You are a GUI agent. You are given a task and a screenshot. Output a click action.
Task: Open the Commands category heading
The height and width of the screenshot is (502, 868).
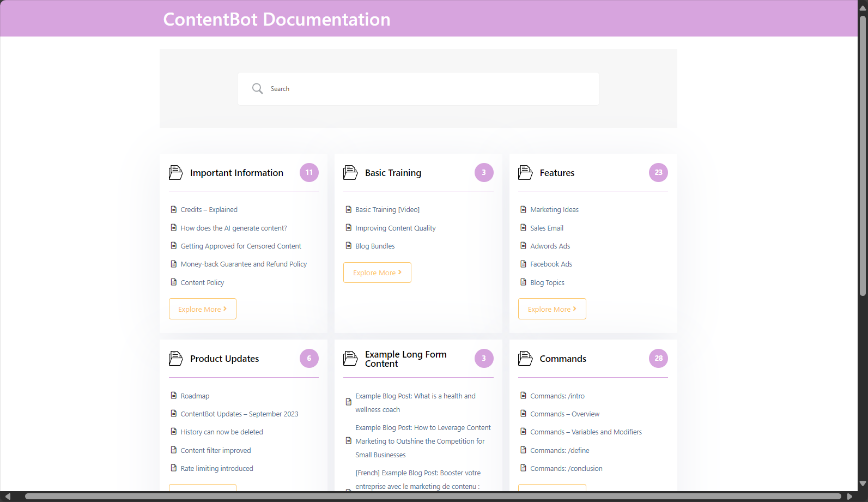point(563,359)
